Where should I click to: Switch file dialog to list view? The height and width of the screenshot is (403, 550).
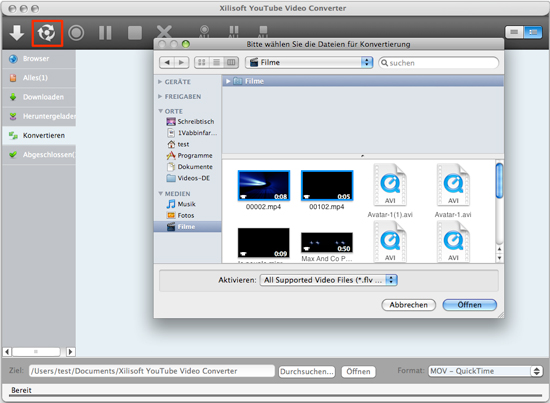[x=216, y=62]
